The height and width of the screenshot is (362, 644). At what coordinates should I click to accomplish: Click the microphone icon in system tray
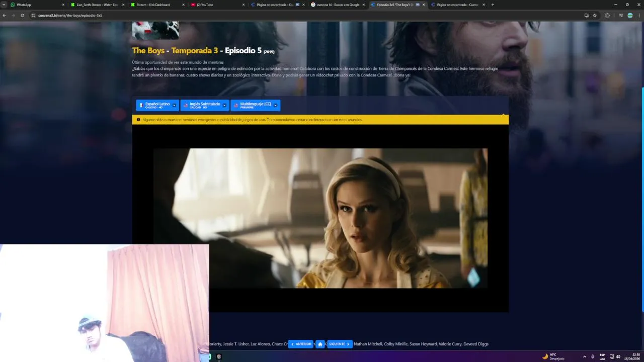592,356
